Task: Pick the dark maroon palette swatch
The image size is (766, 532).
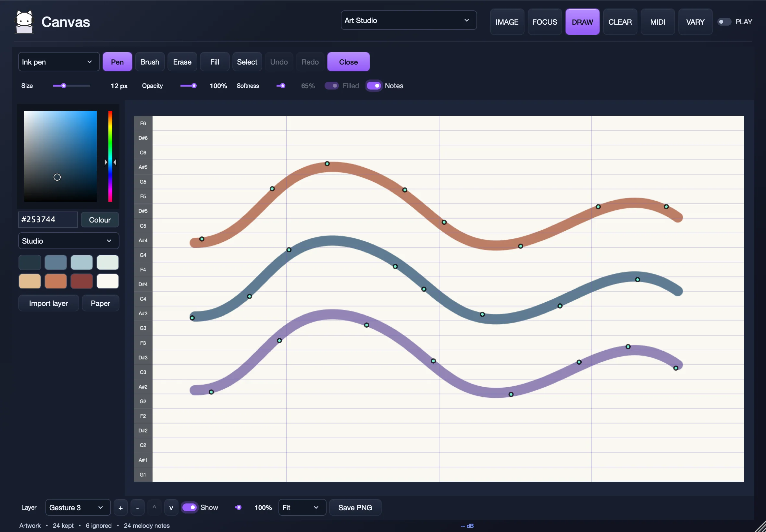Action: (x=82, y=281)
